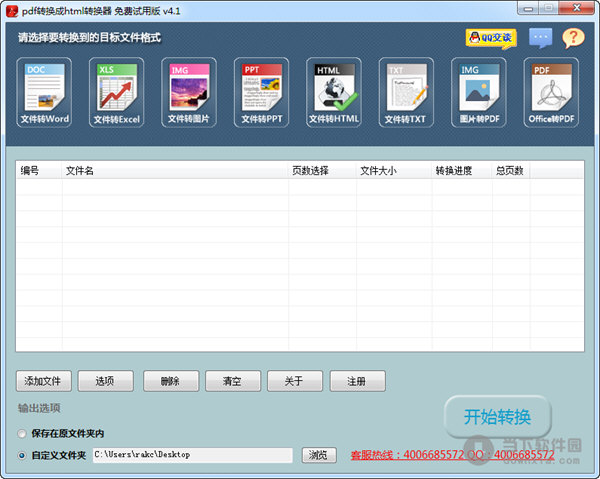Click the 删除 button

(x=171, y=381)
